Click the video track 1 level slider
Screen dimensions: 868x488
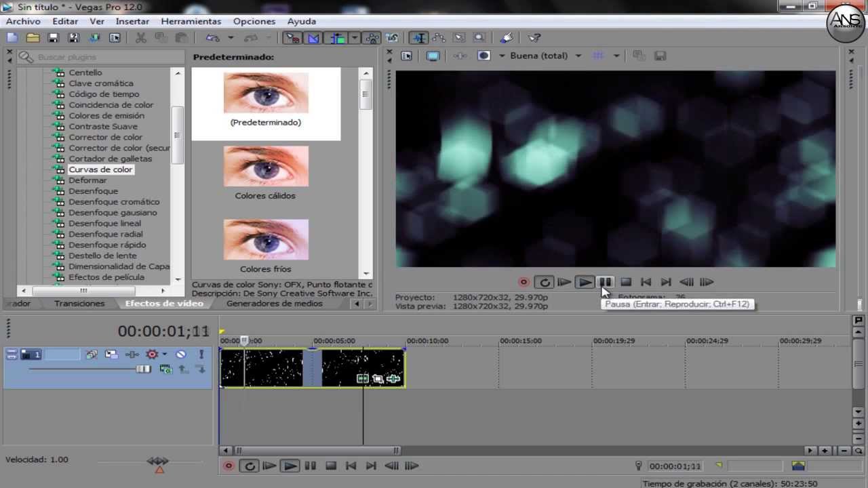[x=143, y=369]
